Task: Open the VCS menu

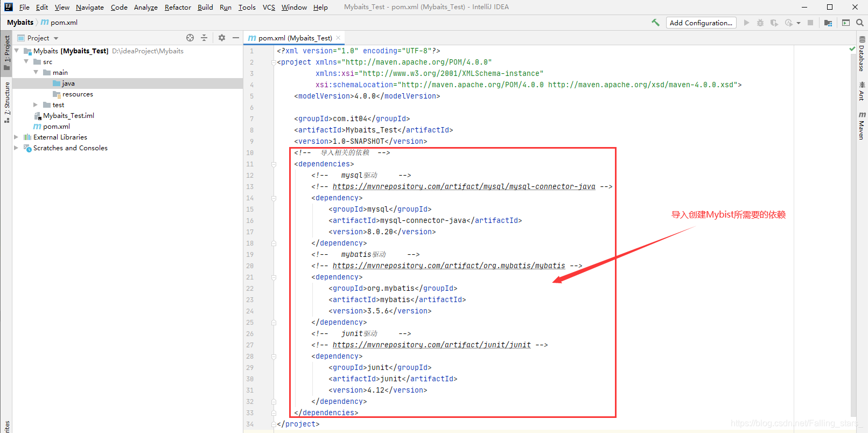Action: tap(269, 7)
